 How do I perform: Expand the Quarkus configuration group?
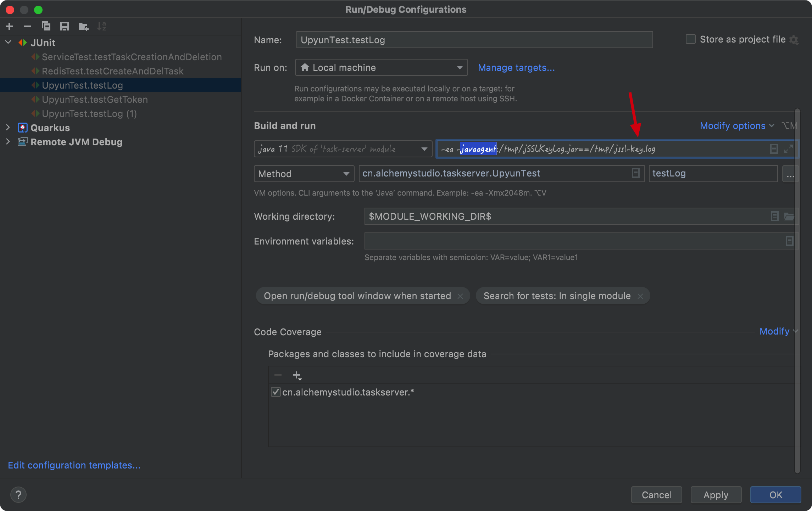(8, 128)
